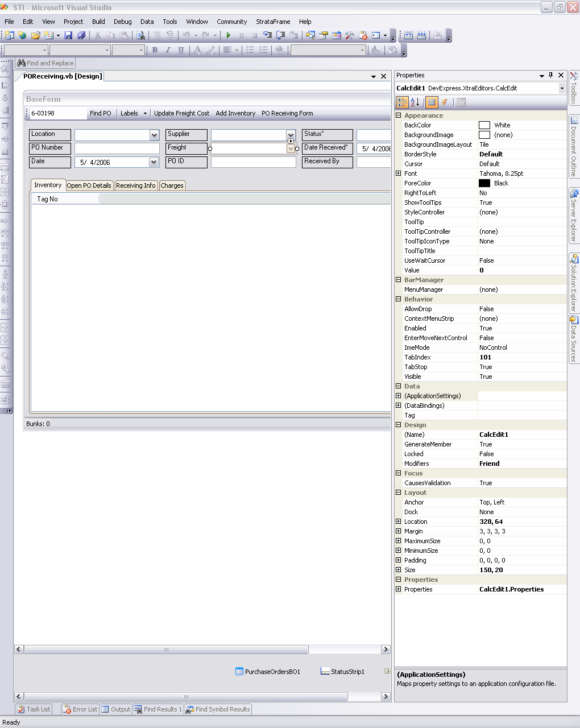Start debugging with the green play icon
Image resolution: width=580 pixels, height=728 pixels.
(x=229, y=35)
